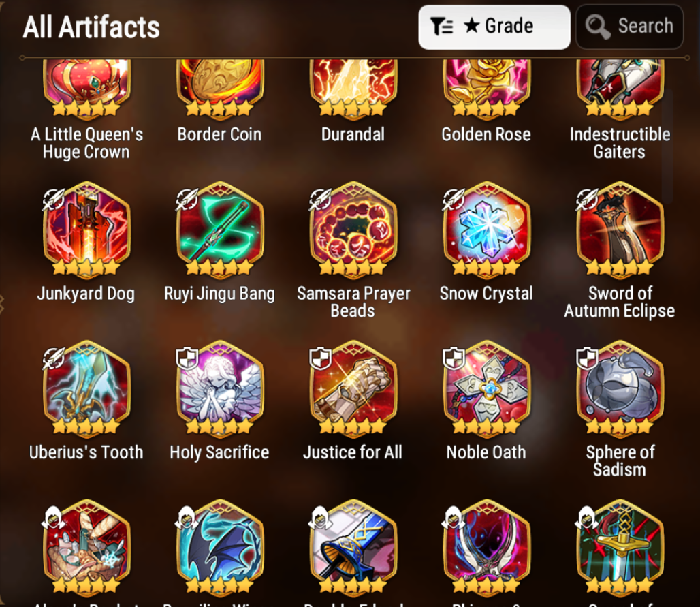Click the Search field
The width and height of the screenshot is (700, 607).
click(x=629, y=27)
